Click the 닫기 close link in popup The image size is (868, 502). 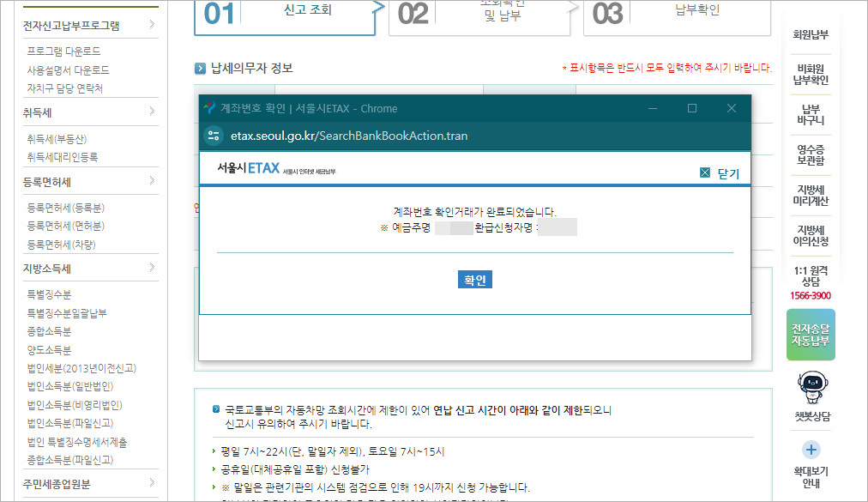point(720,173)
